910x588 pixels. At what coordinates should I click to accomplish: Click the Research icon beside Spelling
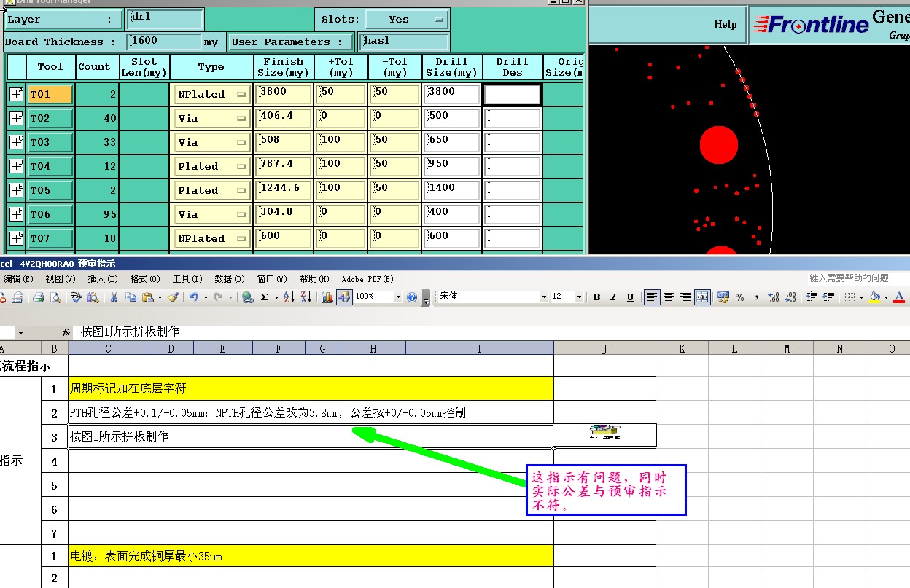[x=93, y=297]
